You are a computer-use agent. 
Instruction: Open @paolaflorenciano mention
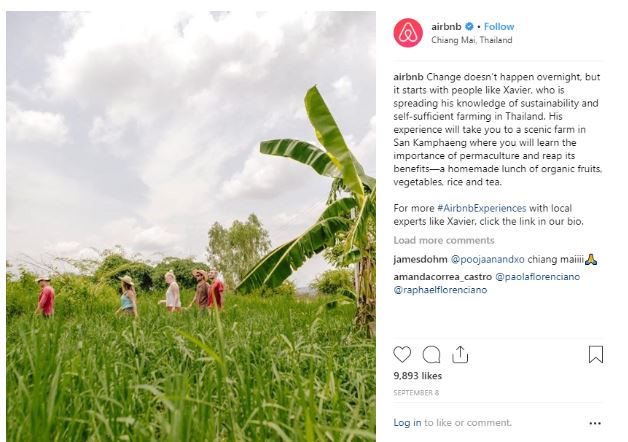point(537,277)
